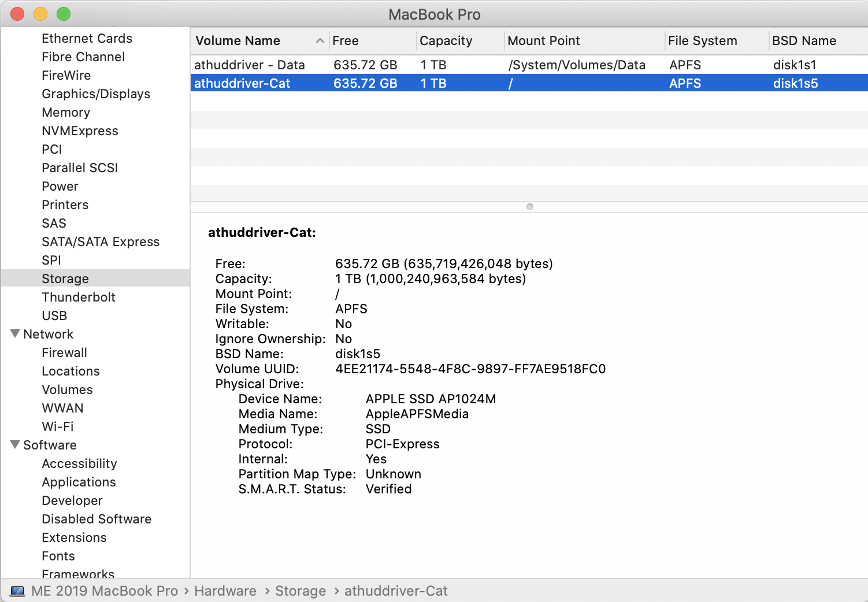Select Extensions in the sidebar
This screenshot has height=602, width=868.
(74, 537)
